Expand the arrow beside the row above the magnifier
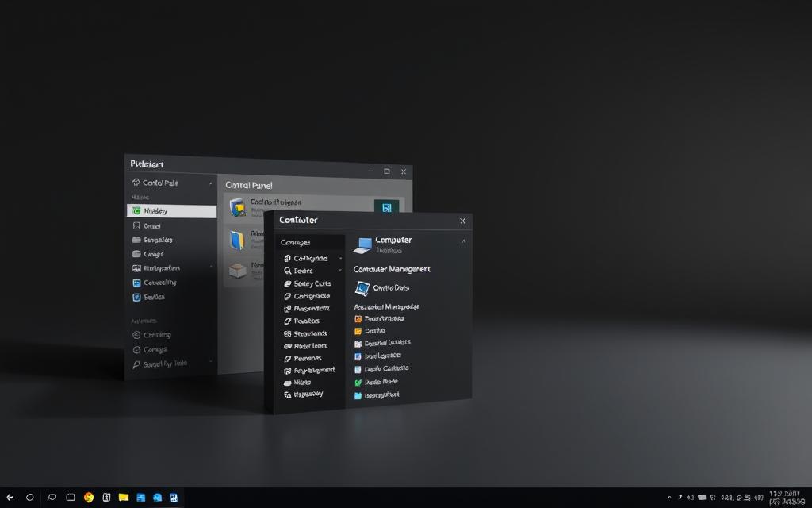The height and width of the screenshot is (508, 812). [340, 258]
